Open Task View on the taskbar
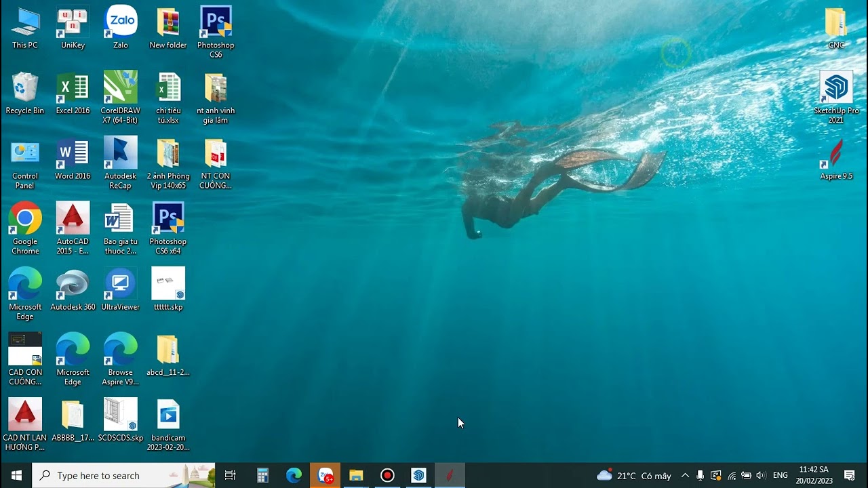 tap(231, 475)
